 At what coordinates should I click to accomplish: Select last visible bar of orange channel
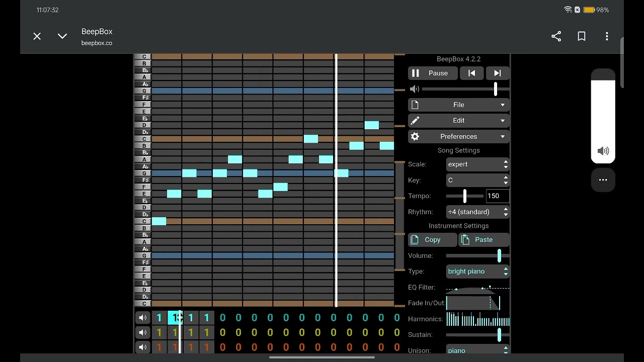pos(397,347)
